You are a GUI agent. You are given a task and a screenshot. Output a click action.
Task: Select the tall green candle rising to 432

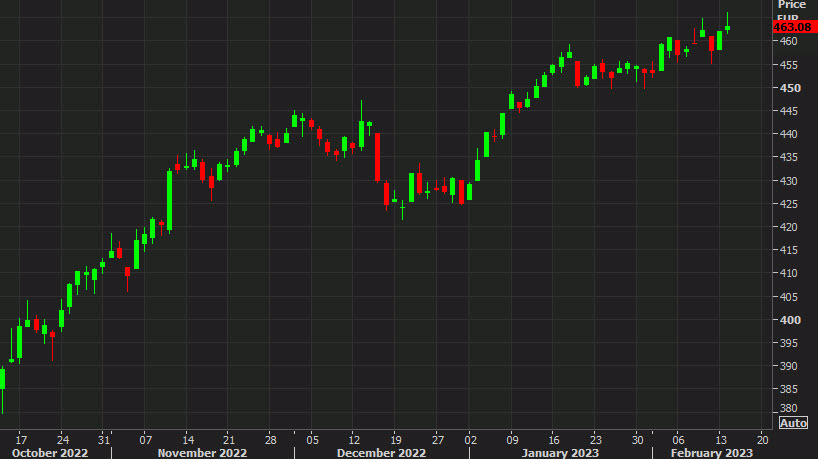[170, 200]
